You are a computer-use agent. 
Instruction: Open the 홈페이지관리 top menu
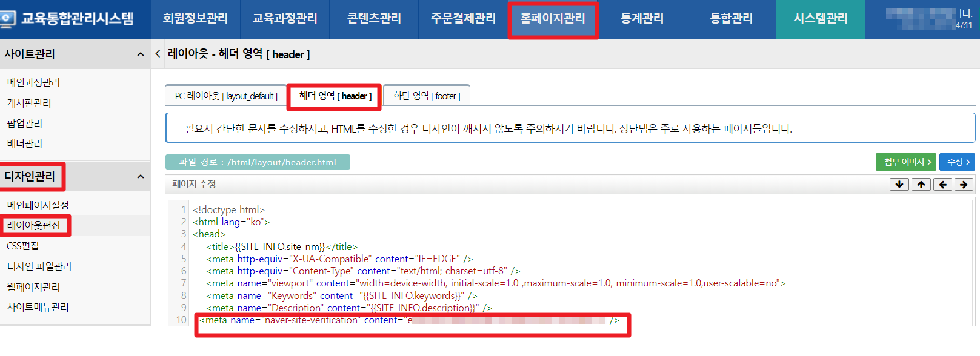pyautogui.click(x=553, y=19)
